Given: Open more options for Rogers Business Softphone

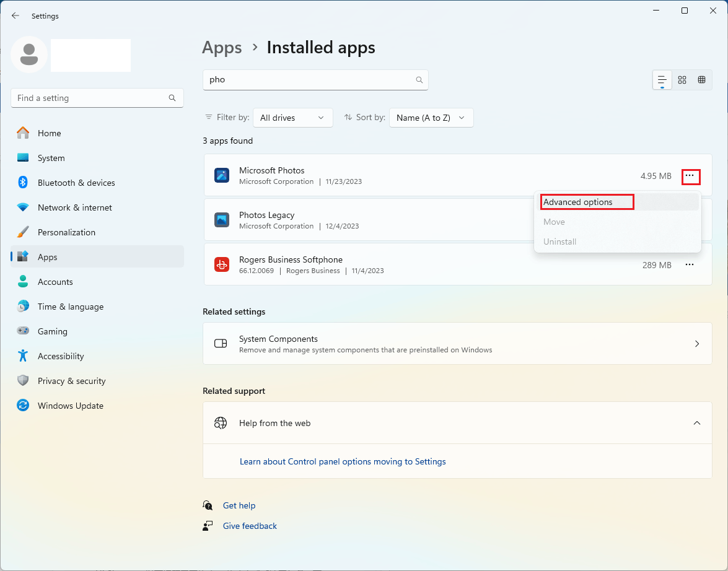Looking at the screenshot, I should point(689,264).
